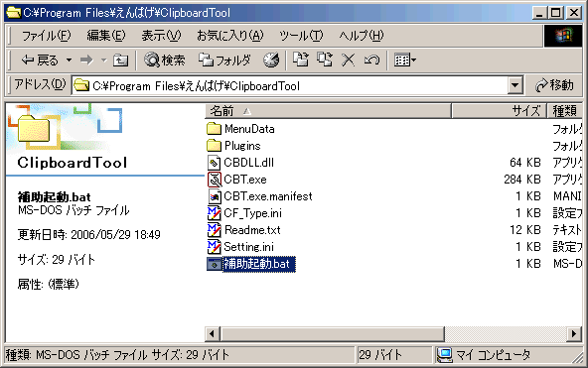Go up one folder level icon

pos(120,60)
